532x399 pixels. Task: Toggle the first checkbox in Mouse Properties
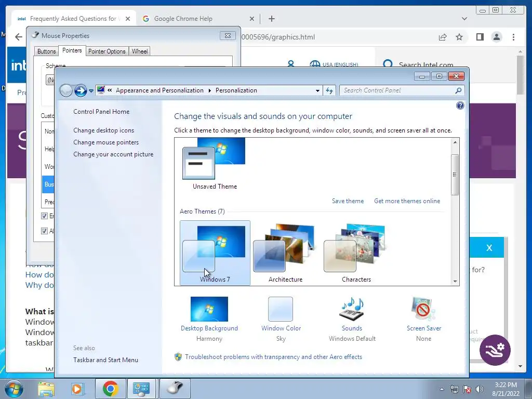(44, 216)
